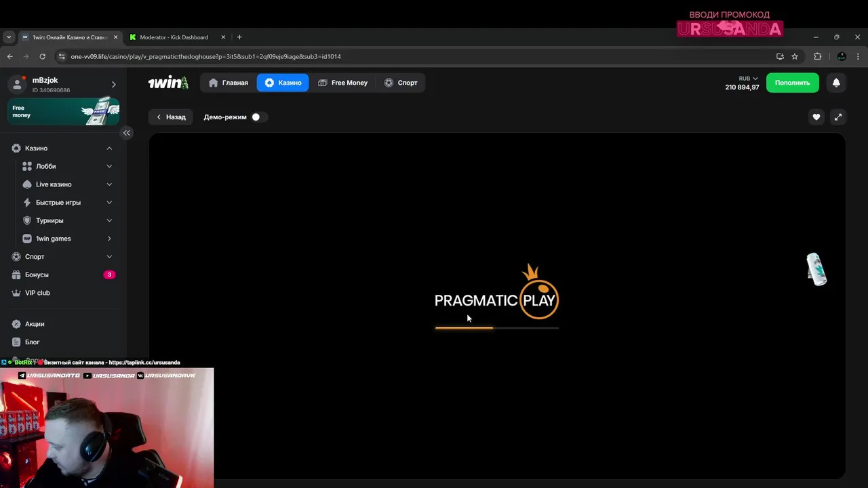Viewport: 868px width, 488px height.
Task: Click the Быстрые игры lightning icon
Action: [27, 203]
